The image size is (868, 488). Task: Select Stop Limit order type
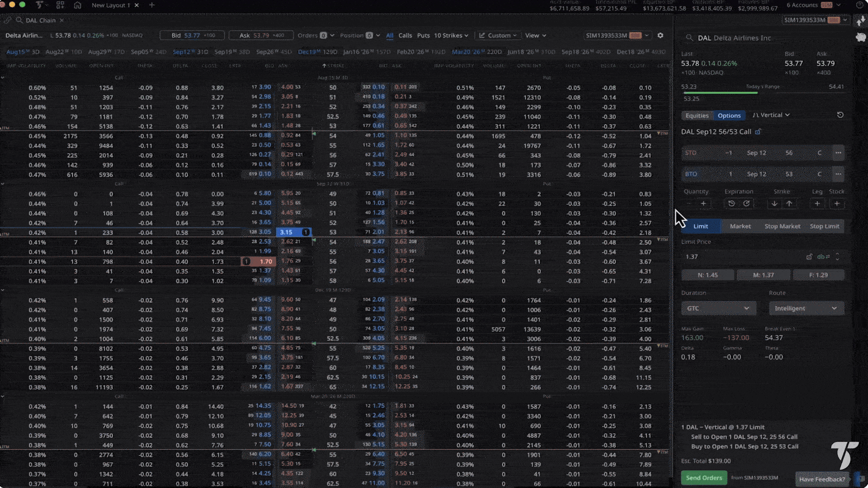(x=824, y=226)
